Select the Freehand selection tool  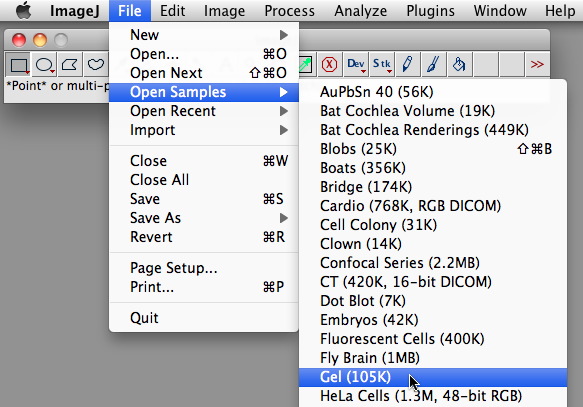click(x=96, y=65)
